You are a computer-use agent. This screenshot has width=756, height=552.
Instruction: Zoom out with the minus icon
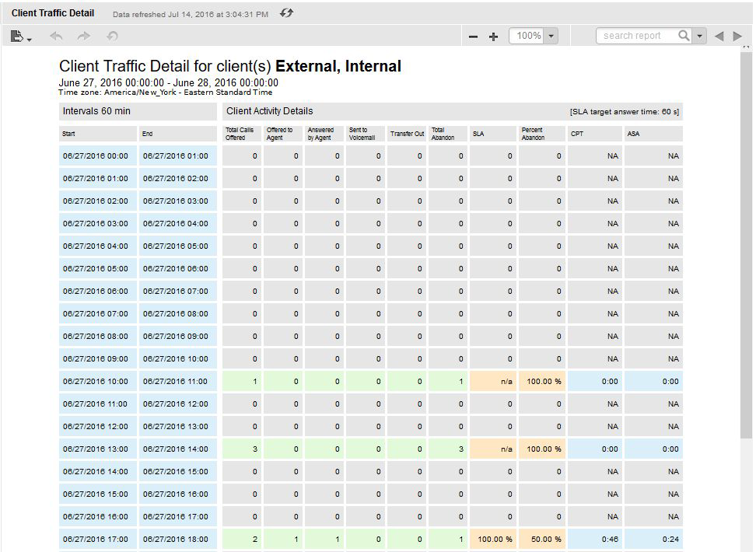tap(473, 37)
